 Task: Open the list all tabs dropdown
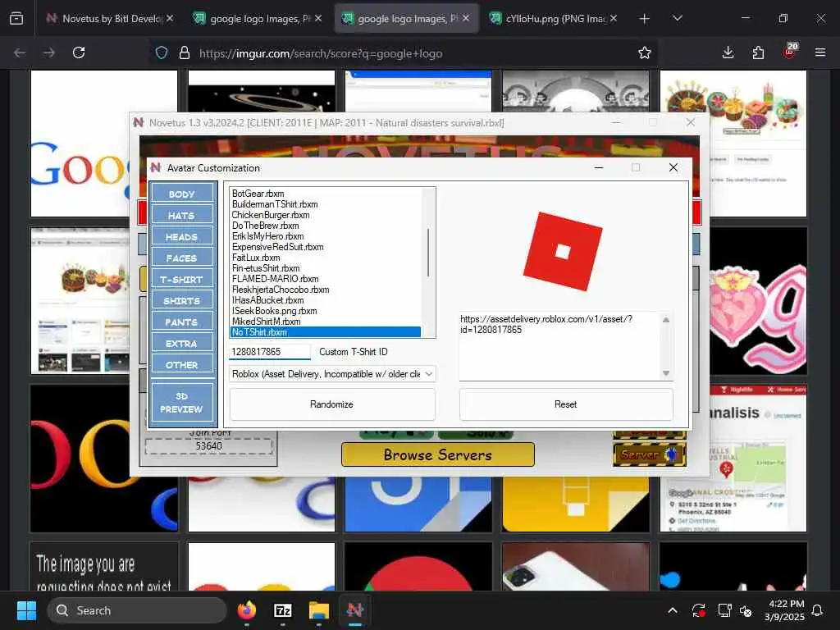coord(678,19)
